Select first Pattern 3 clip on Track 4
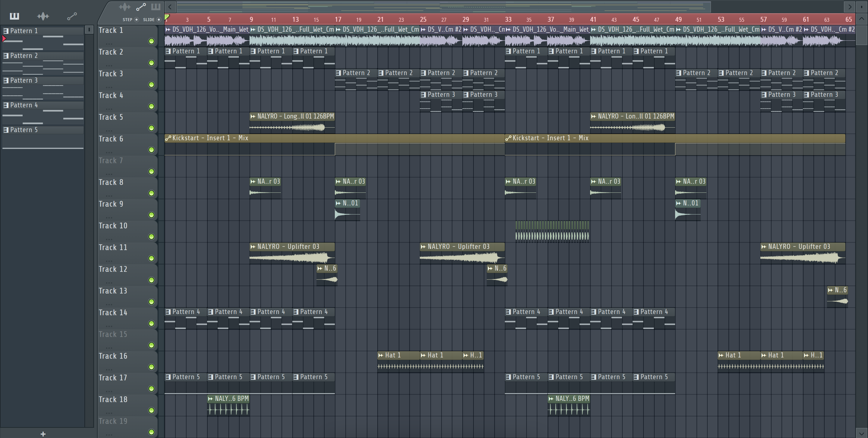This screenshot has height=438, width=868. [441, 101]
